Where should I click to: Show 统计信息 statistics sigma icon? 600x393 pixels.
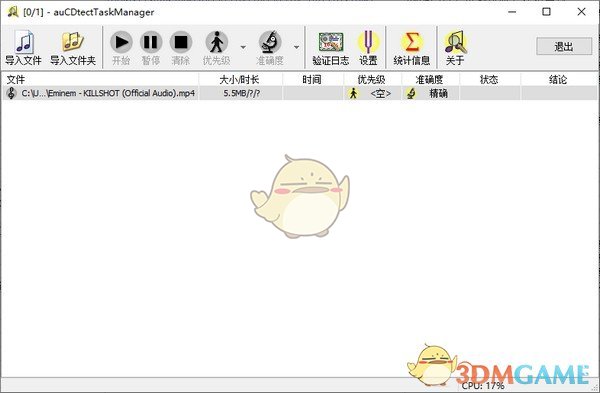tap(412, 47)
